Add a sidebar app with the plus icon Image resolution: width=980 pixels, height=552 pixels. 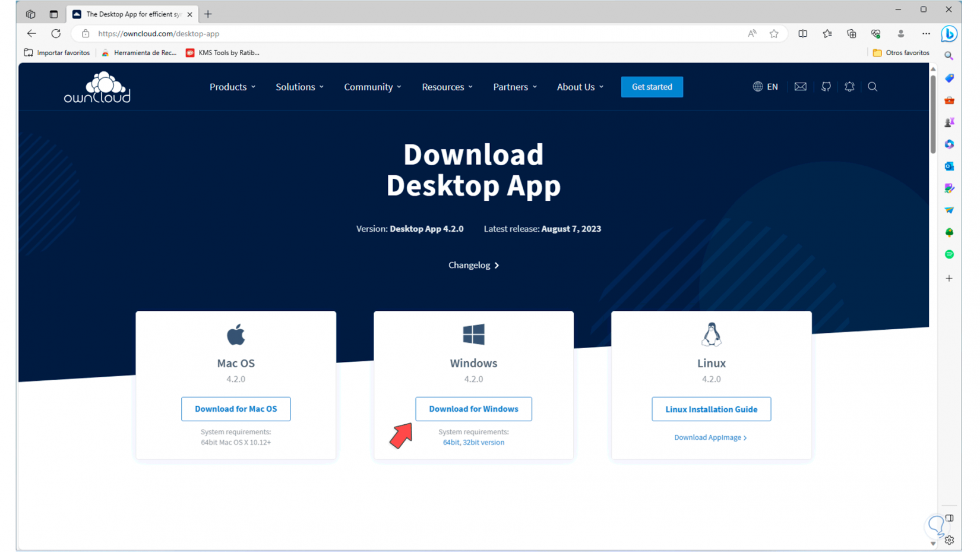pos(949,278)
